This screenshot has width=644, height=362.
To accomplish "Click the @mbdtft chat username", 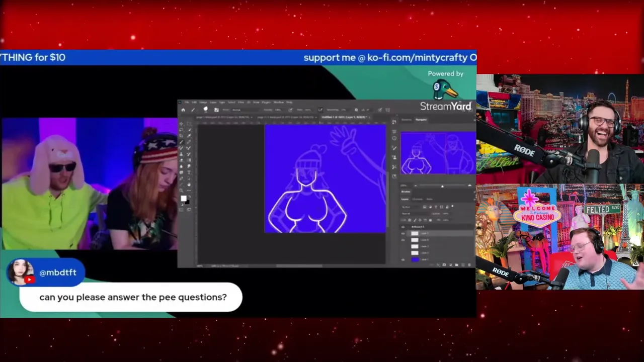I will pyautogui.click(x=58, y=273).
